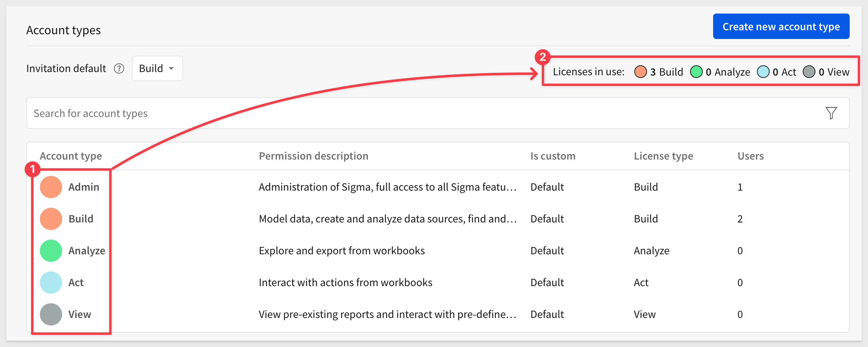The height and width of the screenshot is (347, 868).
Task: Focus the Search for account types field
Action: 438,113
